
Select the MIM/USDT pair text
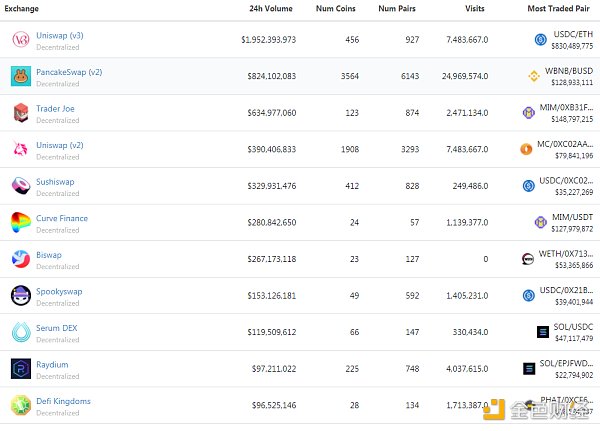[x=572, y=217]
